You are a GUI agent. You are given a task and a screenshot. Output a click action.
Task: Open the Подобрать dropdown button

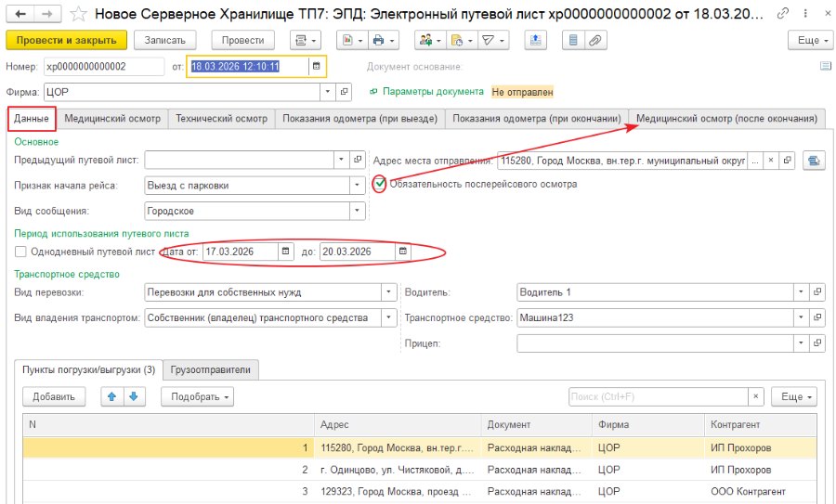click(197, 396)
